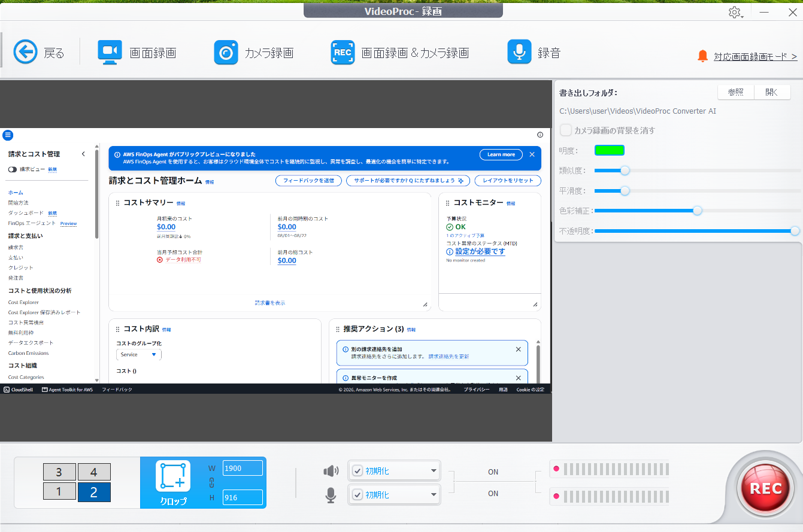Dismiss the 別の請求連絡先を追加 card
This screenshot has height=532, width=803.
pos(519,349)
